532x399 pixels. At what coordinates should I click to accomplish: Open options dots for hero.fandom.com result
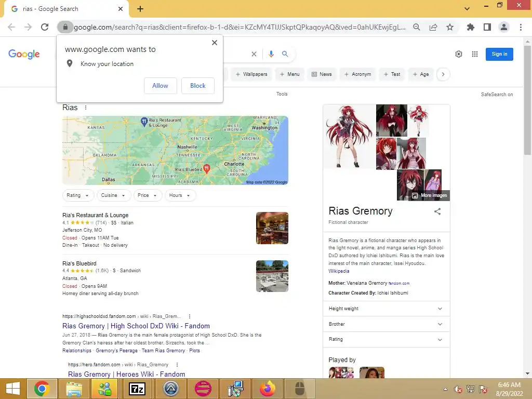(177, 364)
